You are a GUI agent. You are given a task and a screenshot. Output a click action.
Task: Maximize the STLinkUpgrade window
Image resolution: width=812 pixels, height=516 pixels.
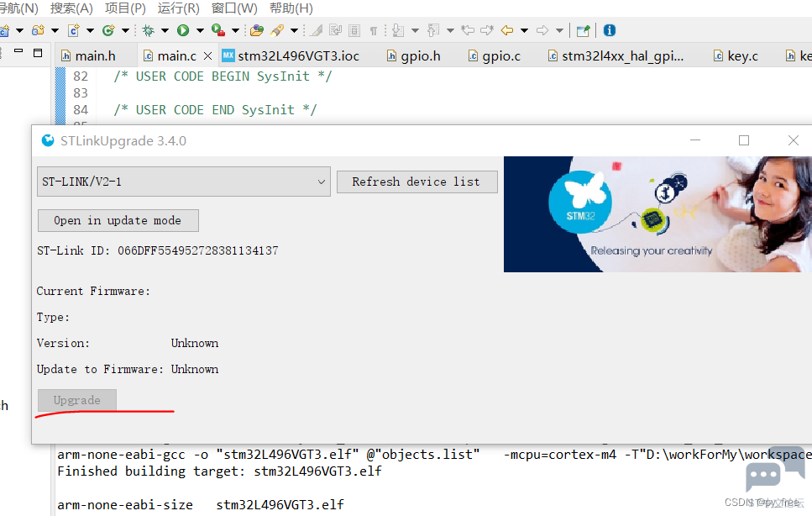coord(744,140)
